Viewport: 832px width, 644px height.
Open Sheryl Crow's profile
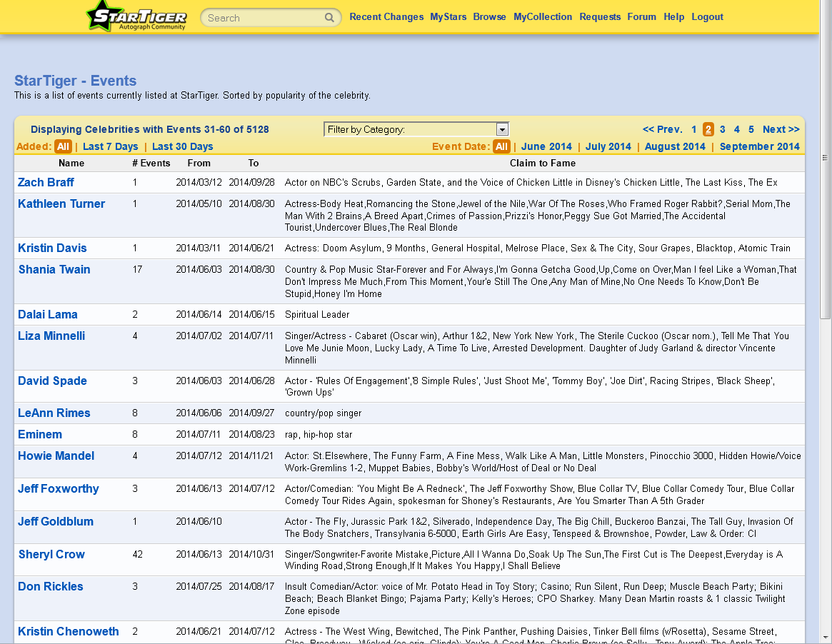(51, 554)
